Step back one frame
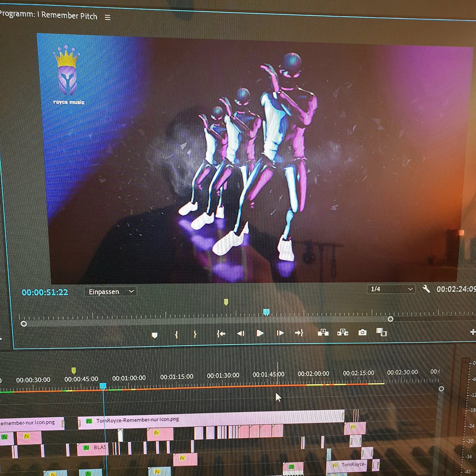 240,333
